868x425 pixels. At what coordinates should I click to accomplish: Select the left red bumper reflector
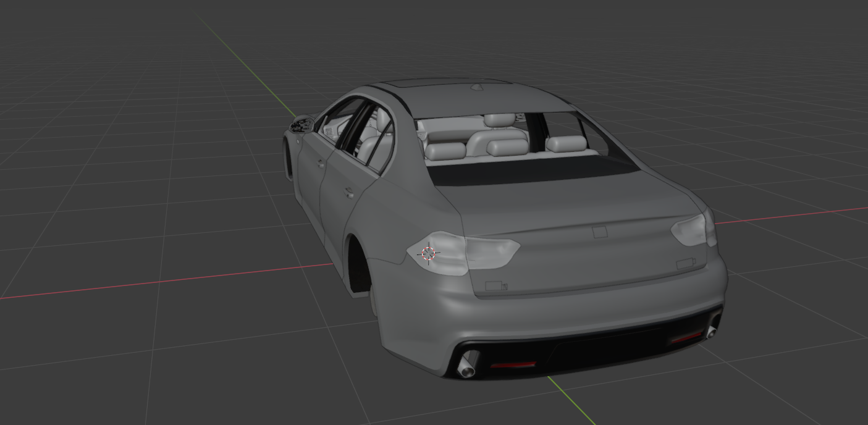tap(513, 365)
